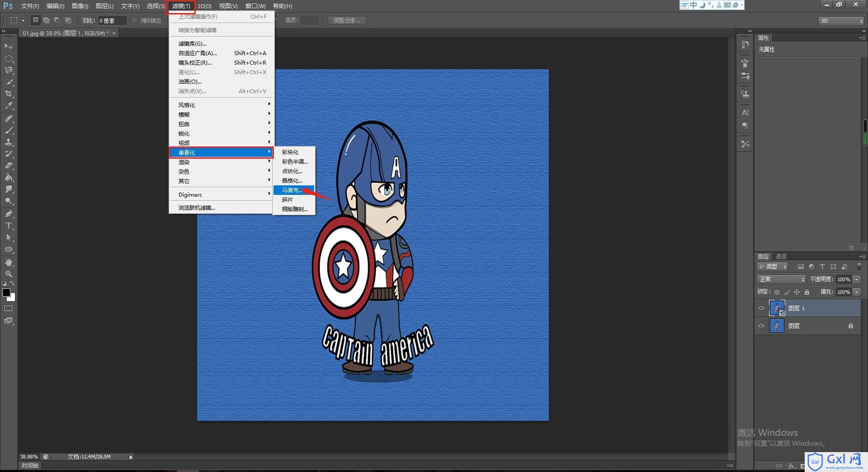This screenshot has width=868, height=472.
Task: Select the Crop tool
Action: (x=9, y=94)
